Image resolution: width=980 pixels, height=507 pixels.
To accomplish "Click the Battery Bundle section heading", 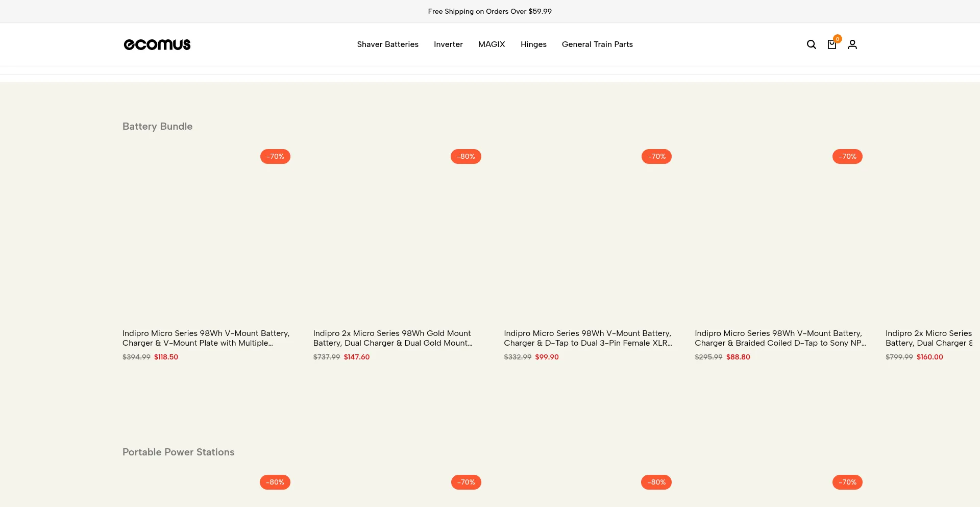I will [157, 126].
